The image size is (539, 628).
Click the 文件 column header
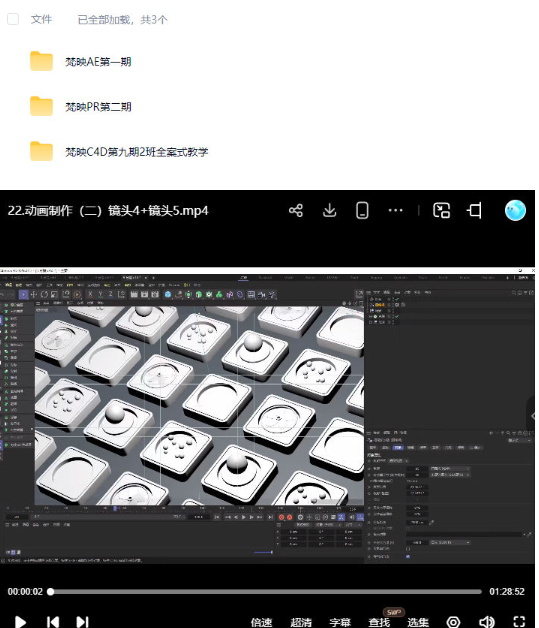(41, 19)
